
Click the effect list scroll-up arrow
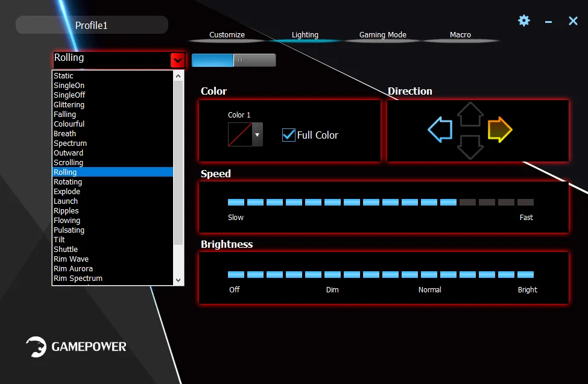coord(178,76)
